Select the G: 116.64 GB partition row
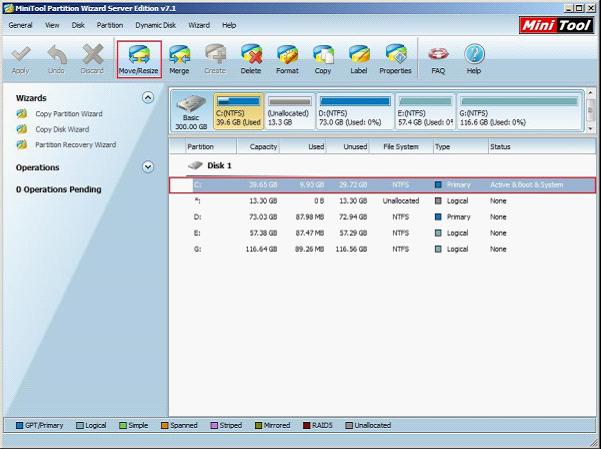 pos(383,249)
